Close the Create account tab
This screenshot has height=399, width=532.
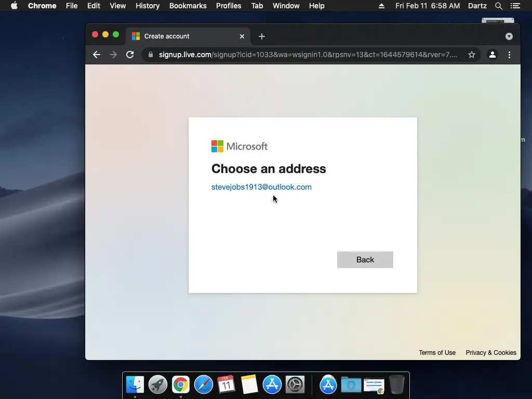(x=242, y=36)
